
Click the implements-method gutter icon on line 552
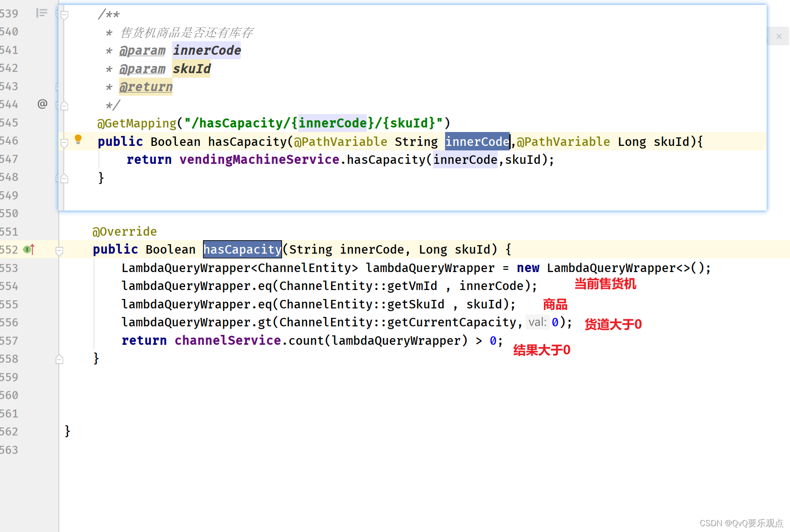tap(29, 249)
